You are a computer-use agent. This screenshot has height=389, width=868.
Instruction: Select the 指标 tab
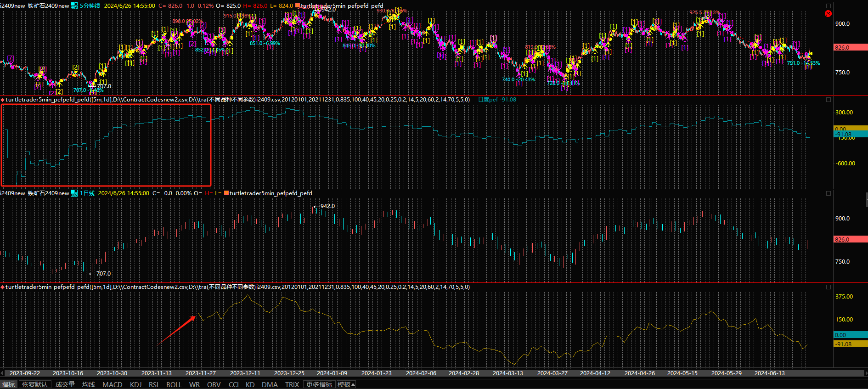pos(8,384)
